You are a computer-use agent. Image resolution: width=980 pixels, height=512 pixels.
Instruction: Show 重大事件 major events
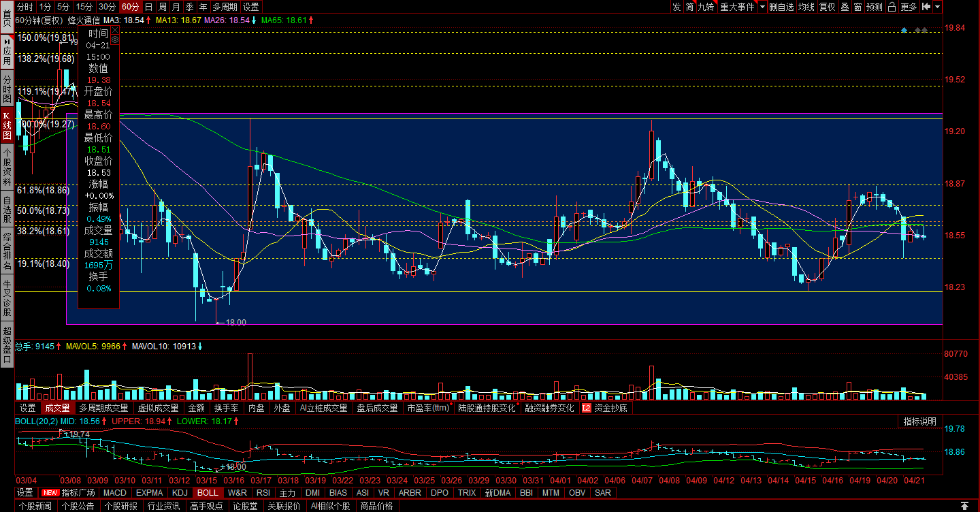click(738, 7)
